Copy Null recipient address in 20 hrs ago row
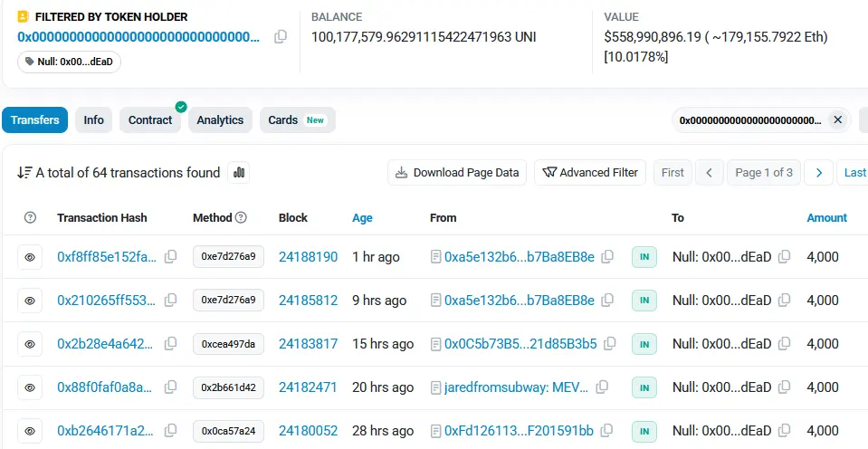Viewport: 868px width, 449px height. pos(785,387)
